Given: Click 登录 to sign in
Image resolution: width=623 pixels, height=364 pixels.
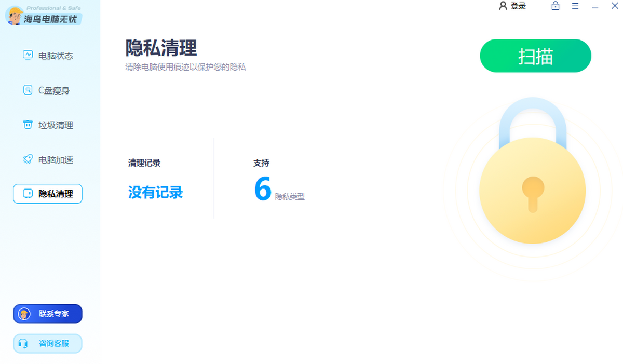Looking at the screenshot, I should 512,6.
